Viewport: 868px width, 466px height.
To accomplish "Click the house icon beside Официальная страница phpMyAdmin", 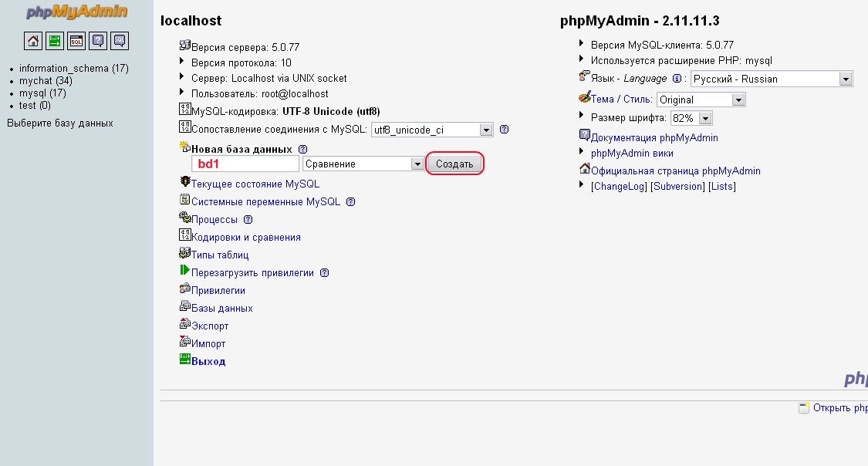I will click(585, 168).
